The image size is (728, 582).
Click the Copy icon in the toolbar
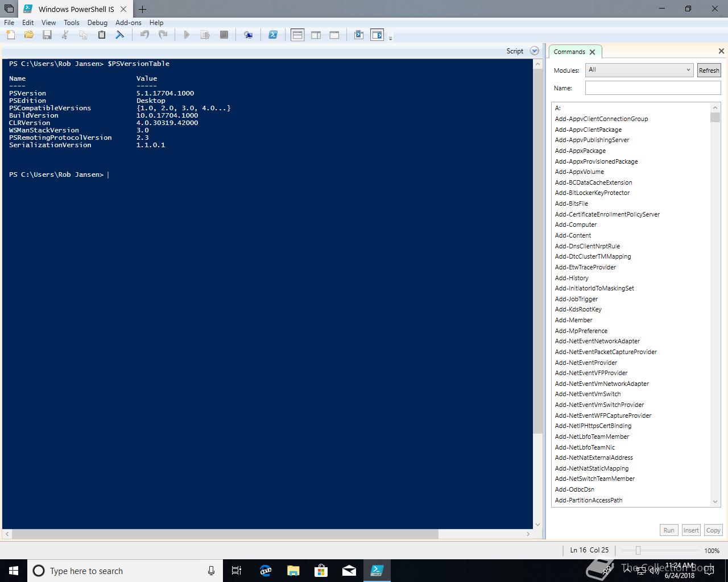(83, 35)
